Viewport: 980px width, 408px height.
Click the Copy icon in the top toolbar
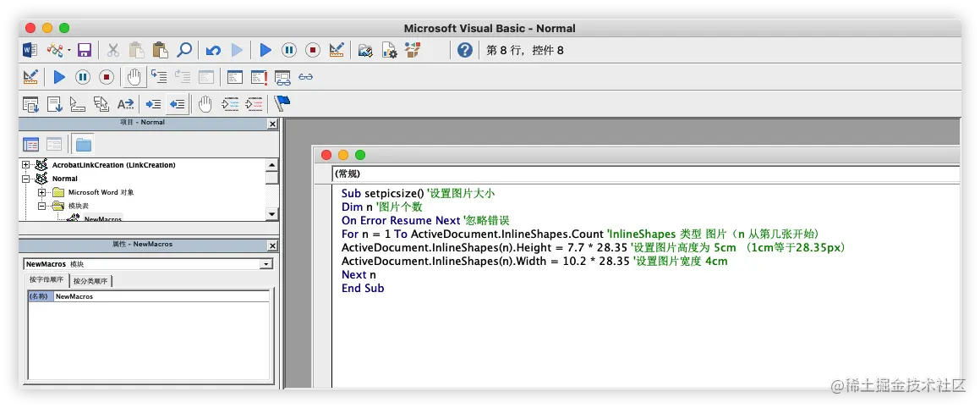pyautogui.click(x=137, y=50)
